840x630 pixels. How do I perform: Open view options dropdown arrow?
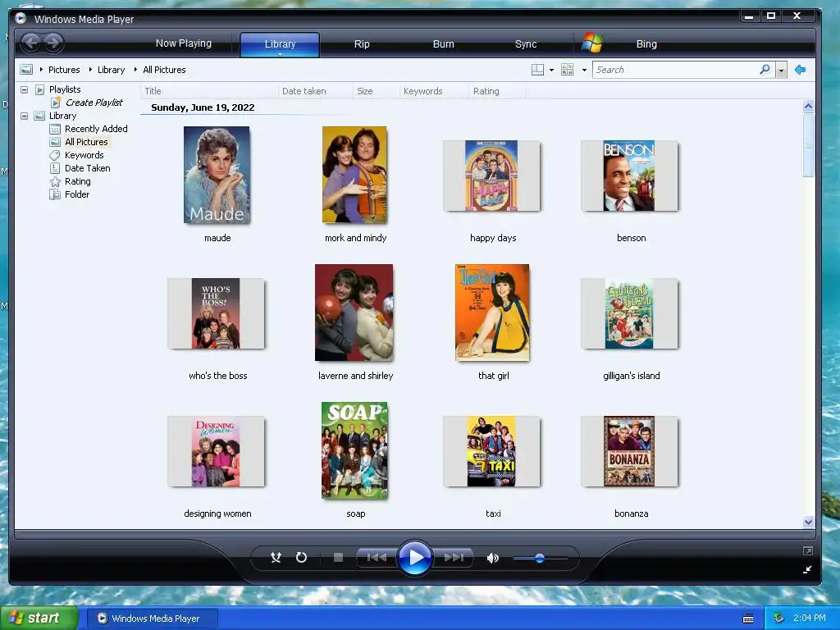(x=584, y=71)
